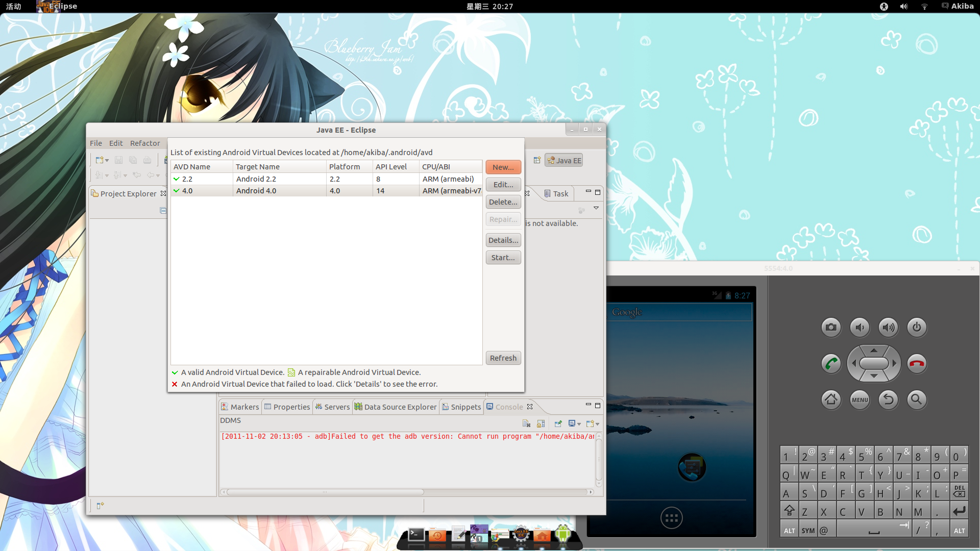Screen dimensions: 980x551
Task: Switch to the Data Source Explorer tab
Action: point(396,407)
